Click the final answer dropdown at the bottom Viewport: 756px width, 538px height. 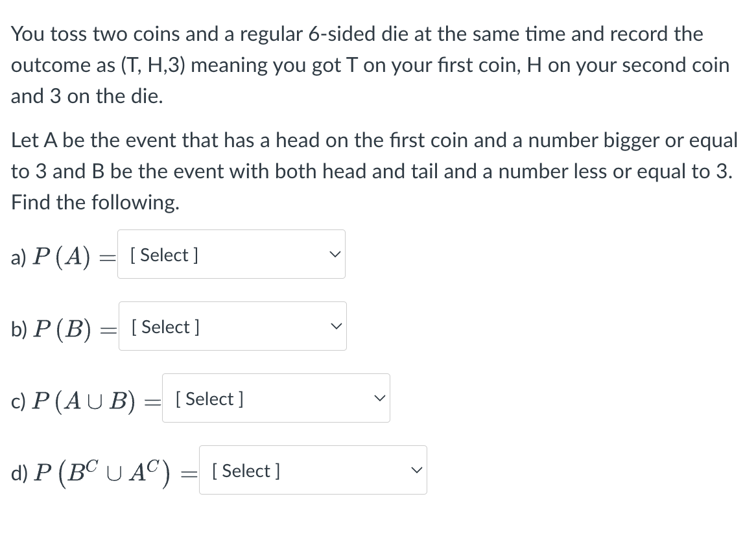coord(313,470)
